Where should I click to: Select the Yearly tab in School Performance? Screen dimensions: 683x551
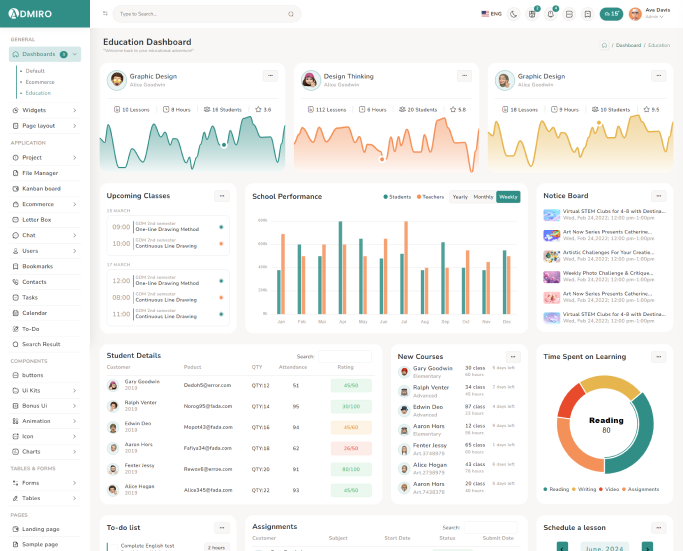(x=460, y=197)
